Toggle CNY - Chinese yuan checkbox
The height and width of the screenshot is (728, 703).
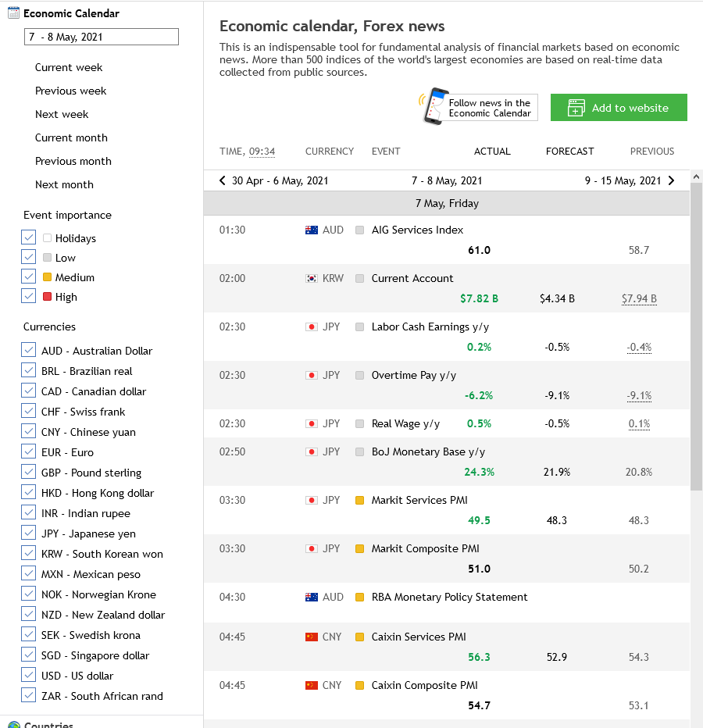[28, 431]
